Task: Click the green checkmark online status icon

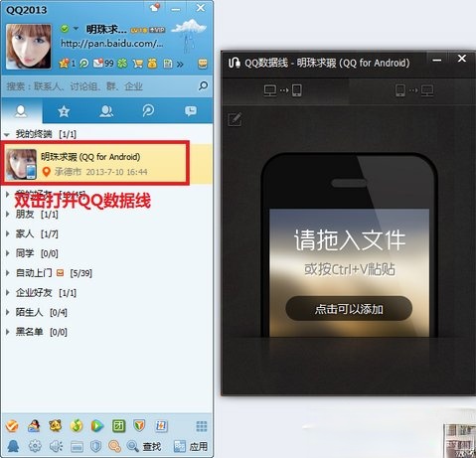Action: click(65, 29)
